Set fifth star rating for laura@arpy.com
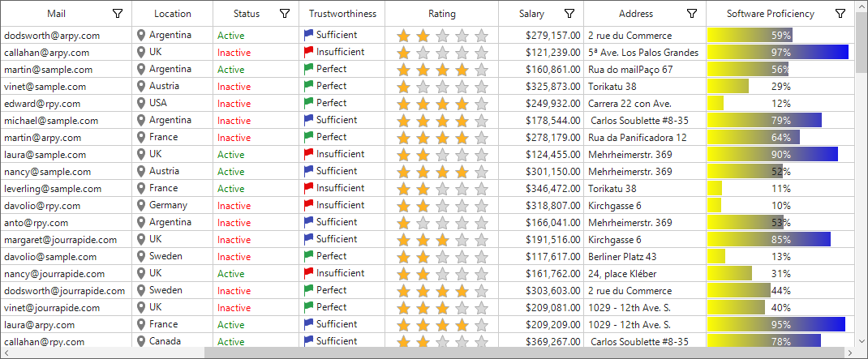This screenshot has width=868, height=359. [482, 325]
